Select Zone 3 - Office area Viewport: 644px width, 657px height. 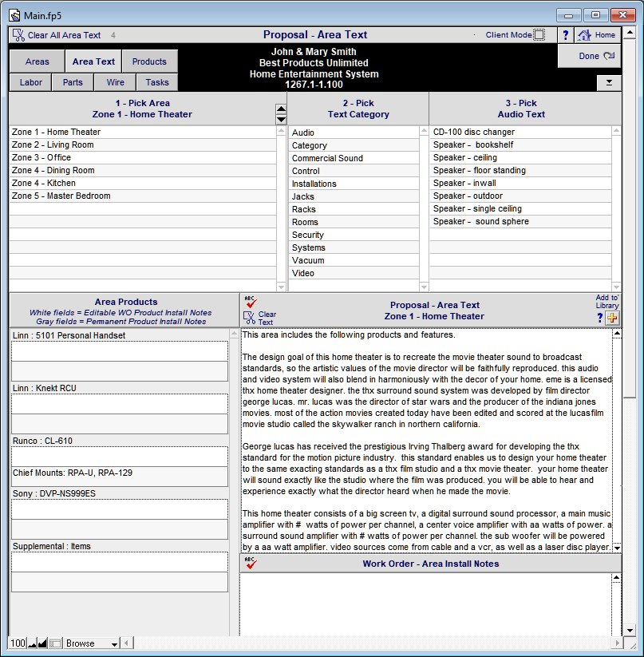pos(143,157)
